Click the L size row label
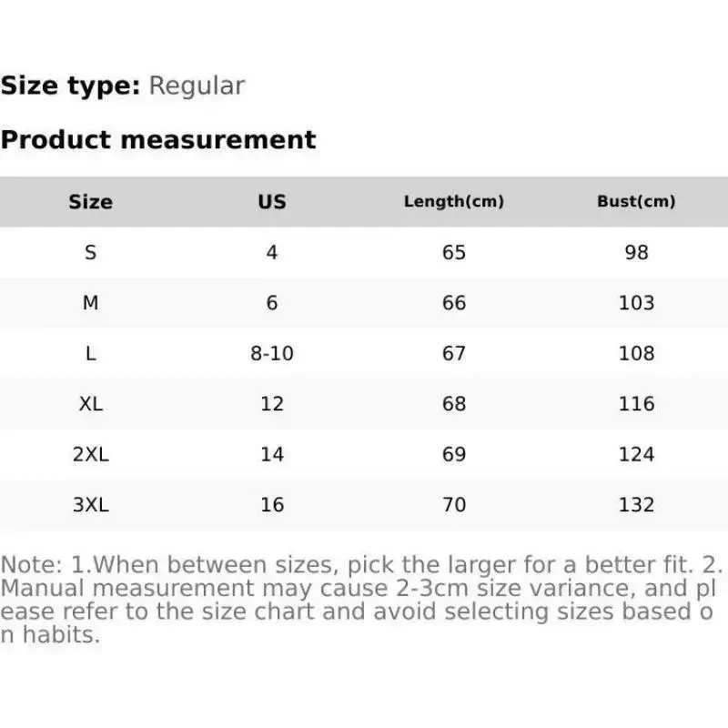 pyautogui.click(x=90, y=353)
